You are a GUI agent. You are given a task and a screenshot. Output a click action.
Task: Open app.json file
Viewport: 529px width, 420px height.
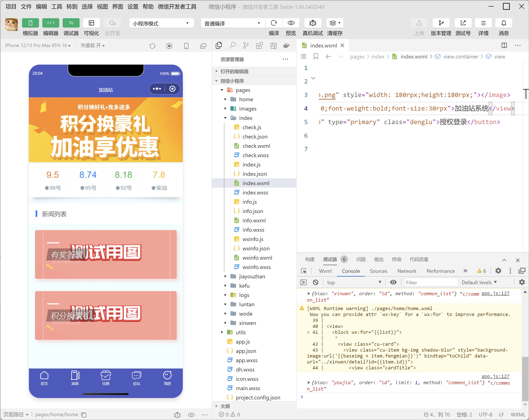click(254, 351)
